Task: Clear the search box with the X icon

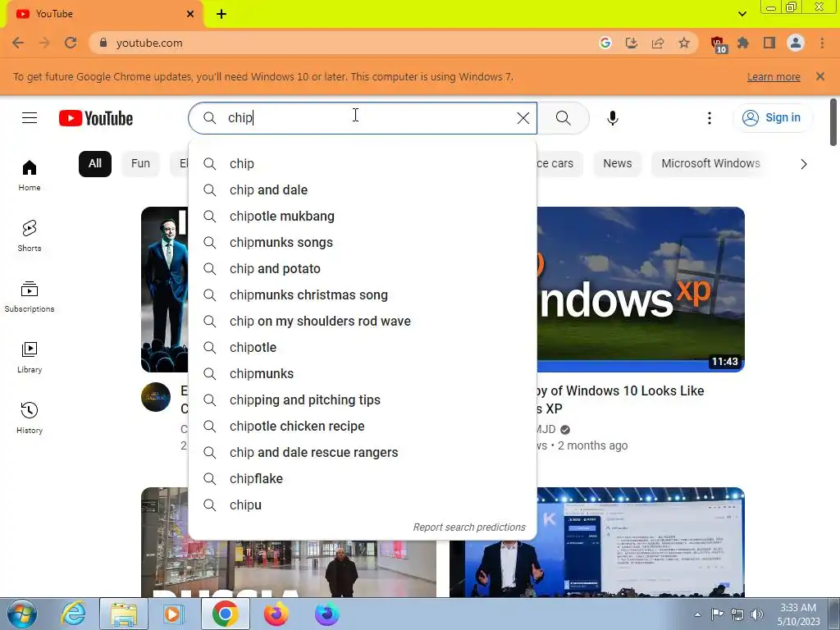Action: (523, 118)
